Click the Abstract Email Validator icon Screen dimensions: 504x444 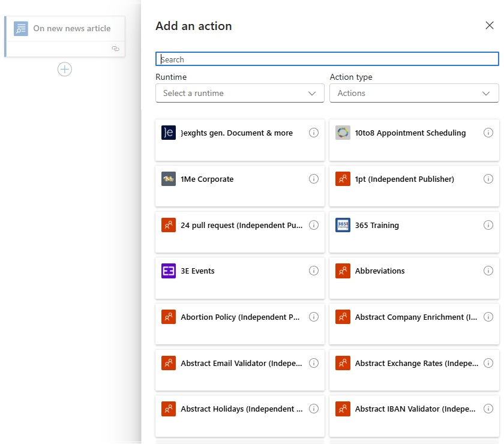(x=169, y=363)
